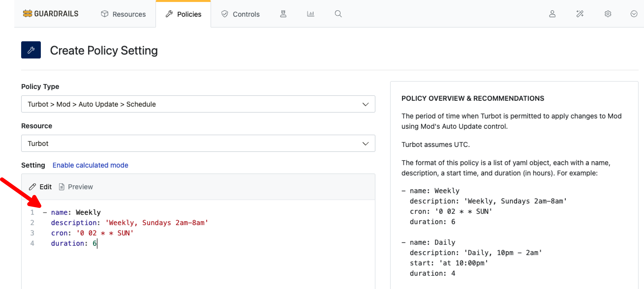The height and width of the screenshot is (289, 644).
Task: Click the search magnifier icon
Action: (338, 14)
